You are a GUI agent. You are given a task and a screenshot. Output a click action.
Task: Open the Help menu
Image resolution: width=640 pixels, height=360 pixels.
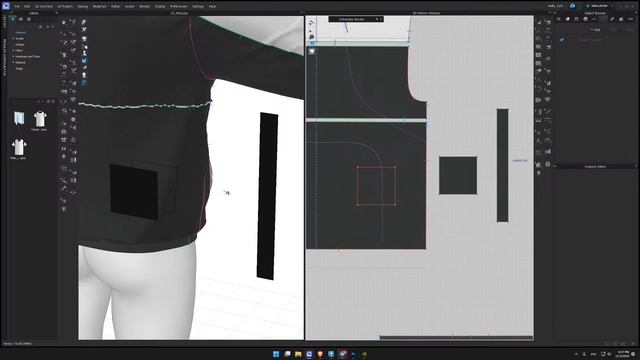click(212, 7)
